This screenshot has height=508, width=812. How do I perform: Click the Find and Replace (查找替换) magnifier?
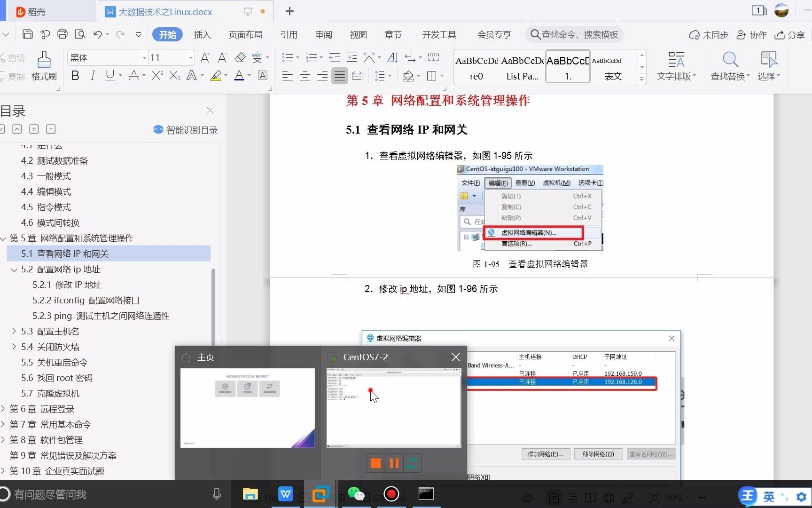[x=730, y=60]
